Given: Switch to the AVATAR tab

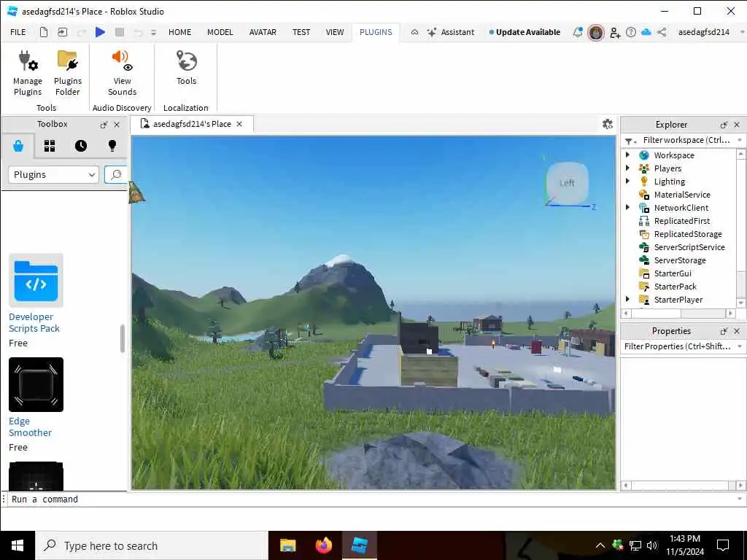Looking at the screenshot, I should point(263,32).
